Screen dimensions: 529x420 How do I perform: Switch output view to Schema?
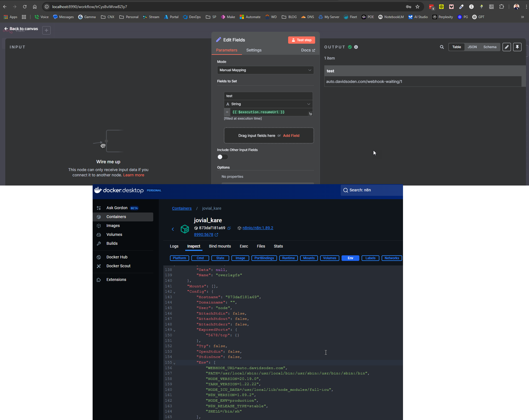point(490,47)
